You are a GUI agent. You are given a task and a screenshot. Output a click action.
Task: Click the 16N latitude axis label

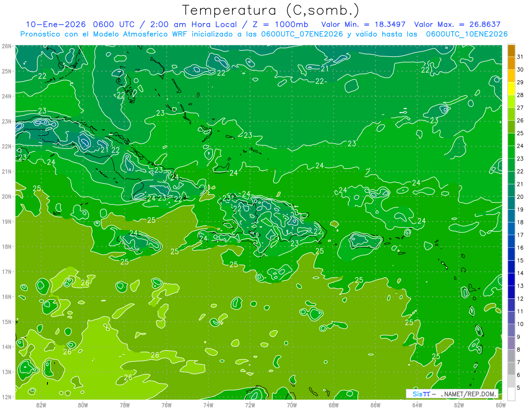click(x=7, y=297)
